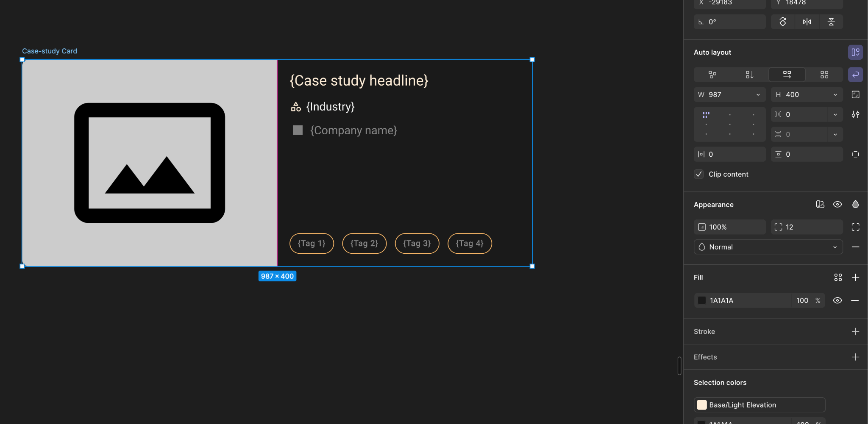
Task: Add a new fill with plus
Action: point(855,277)
